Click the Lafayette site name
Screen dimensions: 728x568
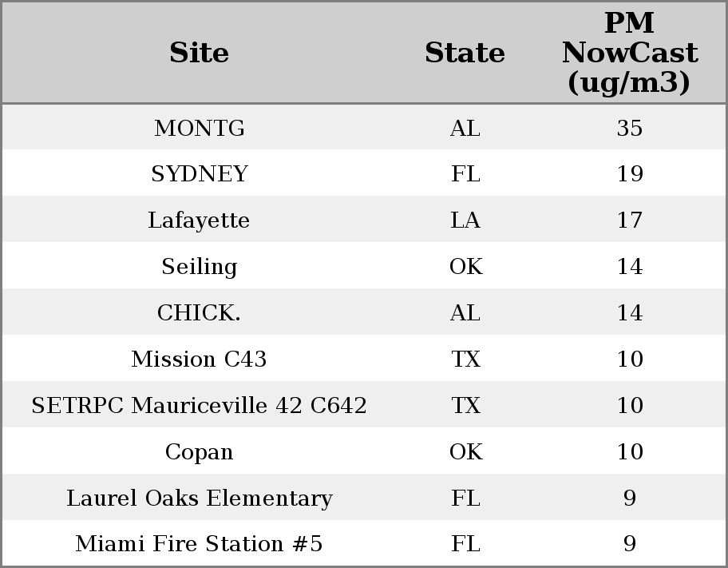(199, 220)
